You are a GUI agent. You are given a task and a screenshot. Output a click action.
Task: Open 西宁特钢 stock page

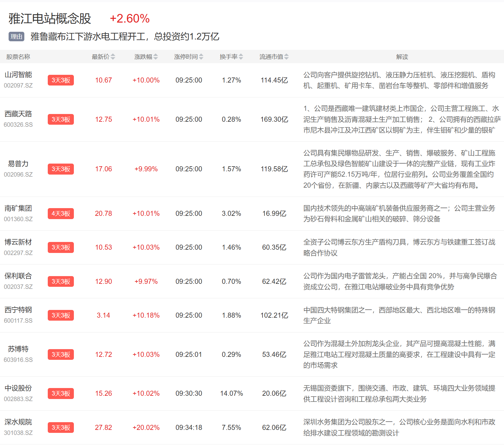pos(18,310)
